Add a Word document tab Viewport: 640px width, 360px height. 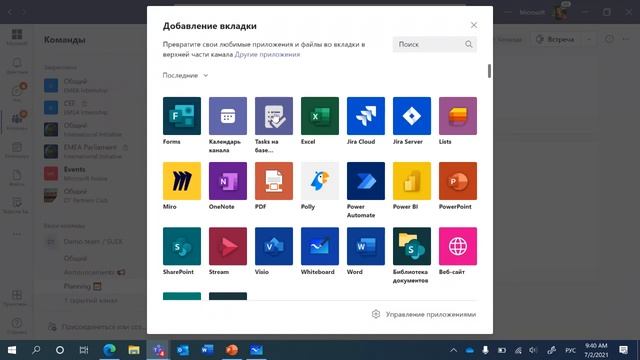[x=366, y=246]
